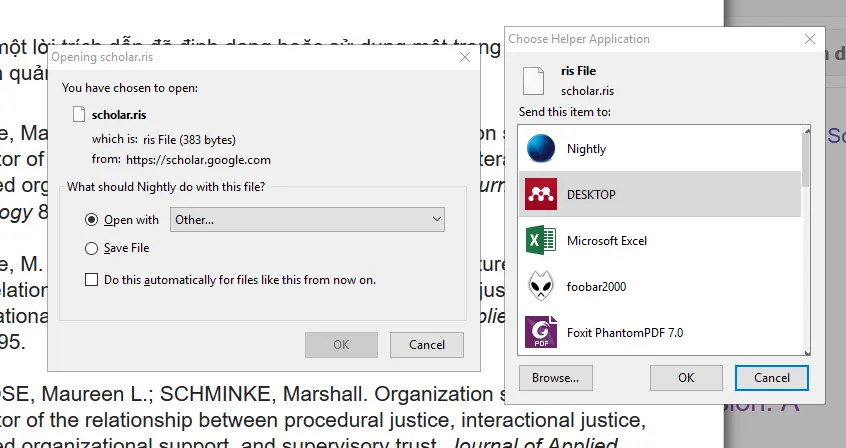The height and width of the screenshot is (448, 846).
Task: Select the Nightly row text
Action: tap(586, 149)
